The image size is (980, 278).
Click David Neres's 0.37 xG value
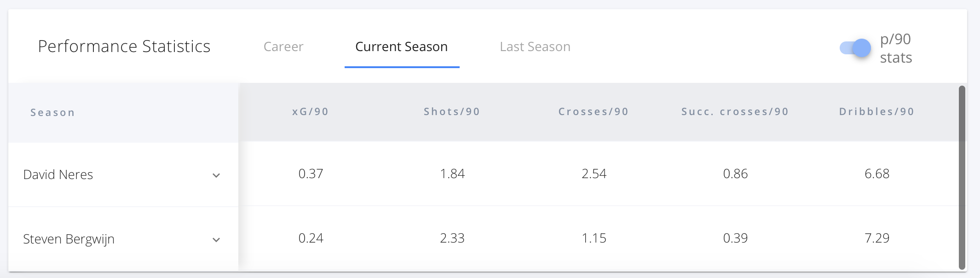(x=311, y=174)
